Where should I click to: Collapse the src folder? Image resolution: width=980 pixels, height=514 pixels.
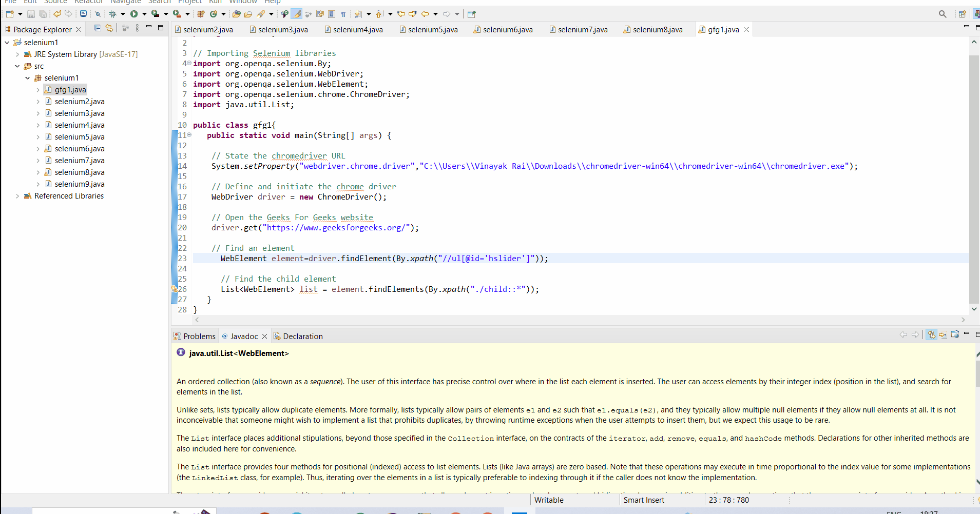pos(17,66)
